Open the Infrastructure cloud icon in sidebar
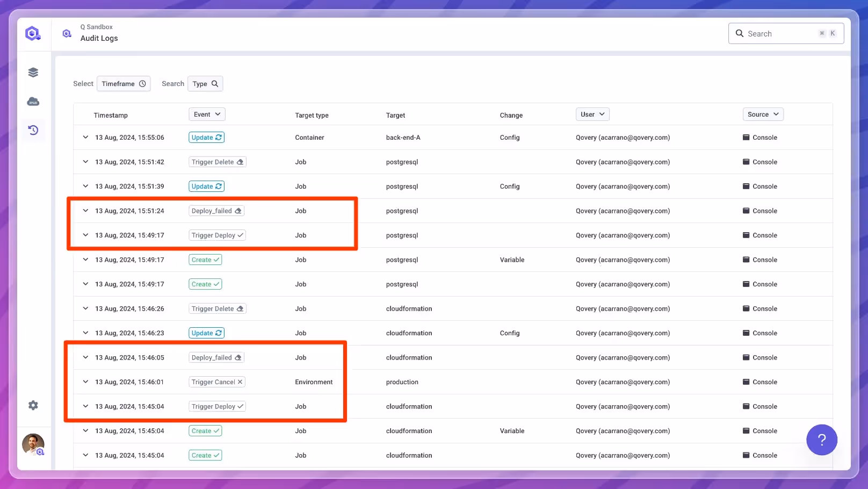This screenshot has width=868, height=489. pos(33,102)
